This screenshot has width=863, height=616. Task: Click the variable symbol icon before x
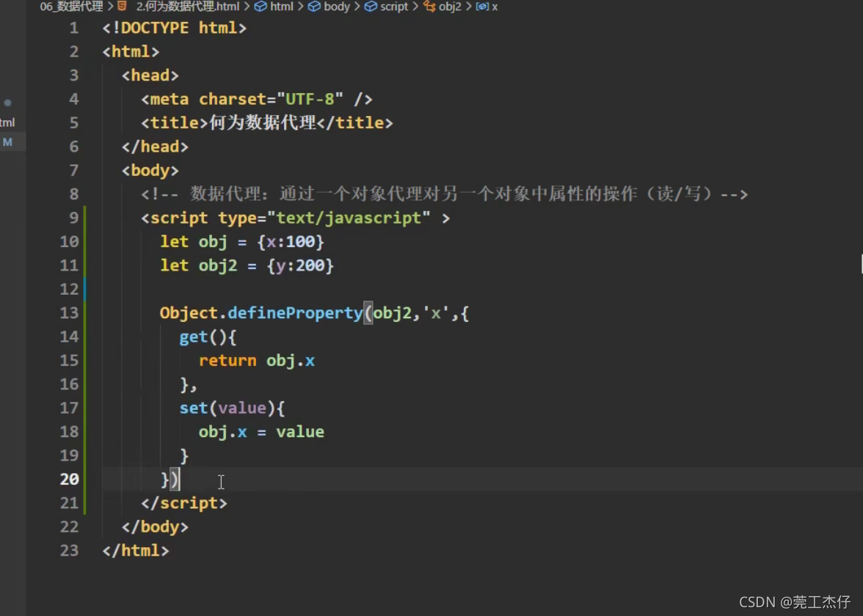(482, 7)
